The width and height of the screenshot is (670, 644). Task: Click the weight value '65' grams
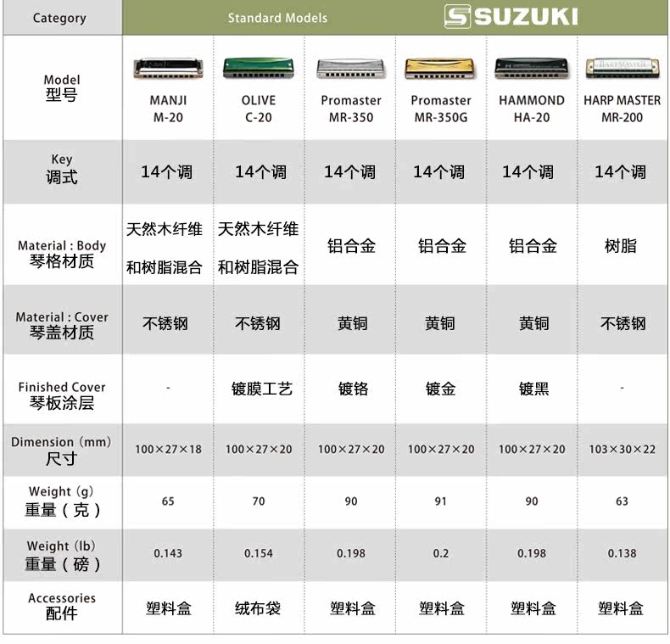coord(168,501)
